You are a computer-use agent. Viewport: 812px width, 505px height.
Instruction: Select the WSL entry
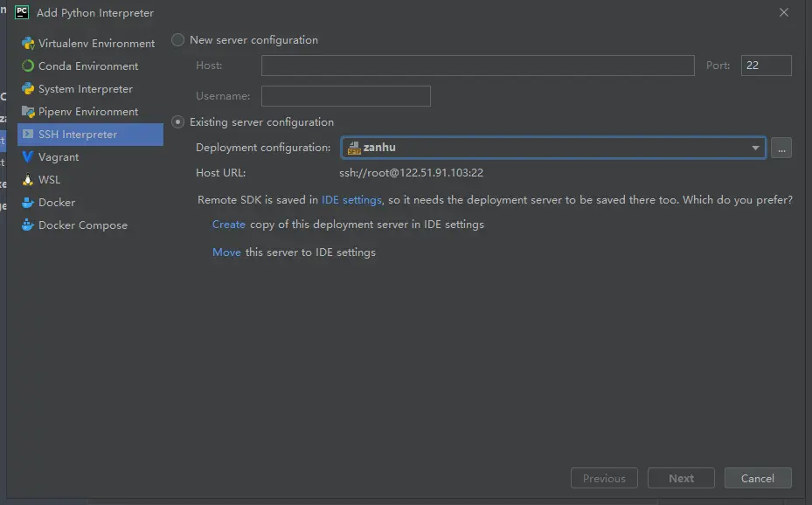(90, 179)
